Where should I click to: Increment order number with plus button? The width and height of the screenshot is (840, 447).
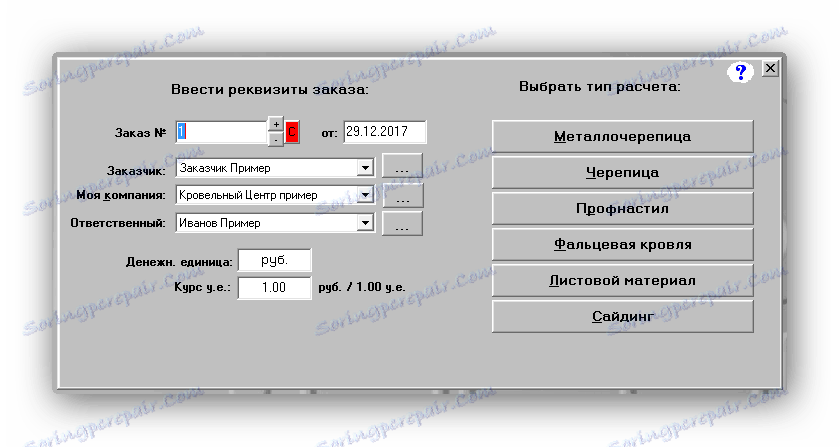(275, 124)
